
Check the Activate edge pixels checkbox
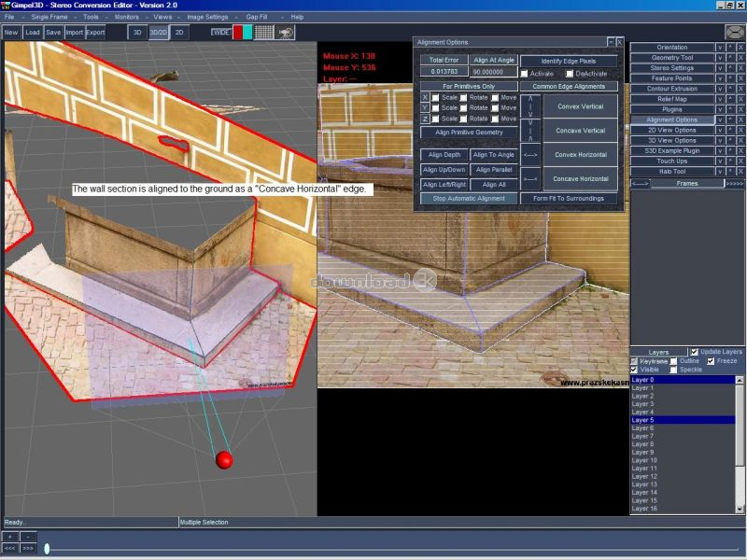click(525, 74)
